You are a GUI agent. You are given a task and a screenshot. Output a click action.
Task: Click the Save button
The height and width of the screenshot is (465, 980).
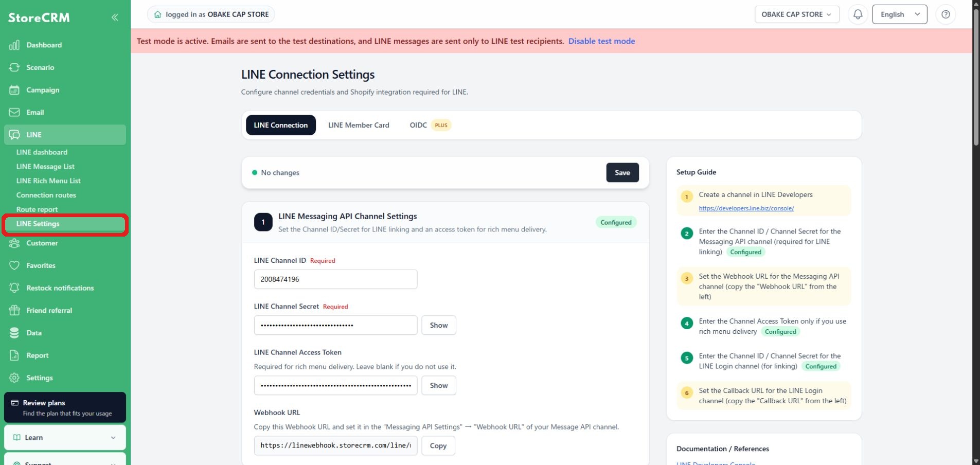[622, 173]
